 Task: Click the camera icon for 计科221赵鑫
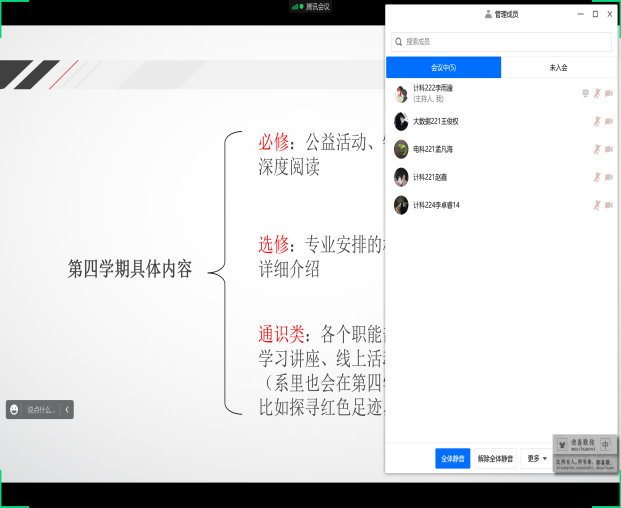click(609, 178)
